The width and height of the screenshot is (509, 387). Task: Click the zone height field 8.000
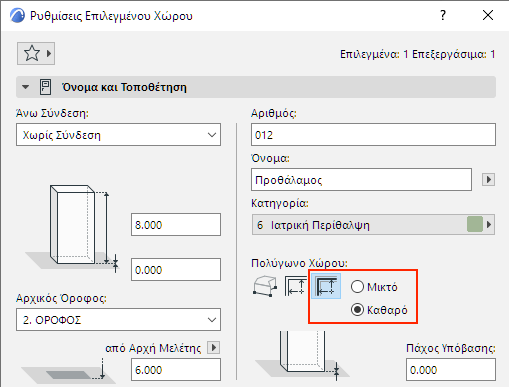click(176, 225)
